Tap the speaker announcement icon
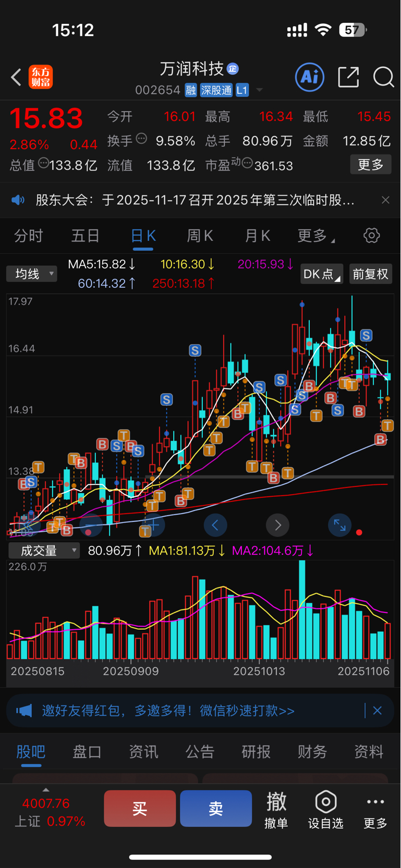This screenshot has height=868, width=401. (18, 200)
